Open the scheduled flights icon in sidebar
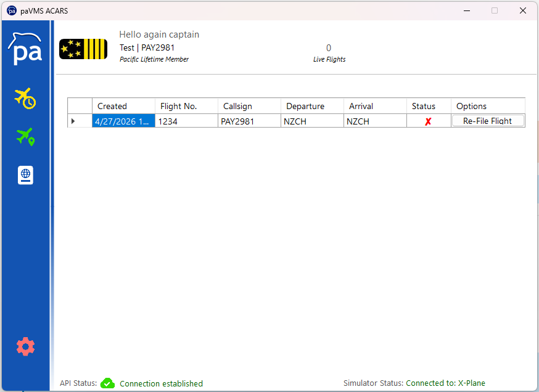 (25, 98)
